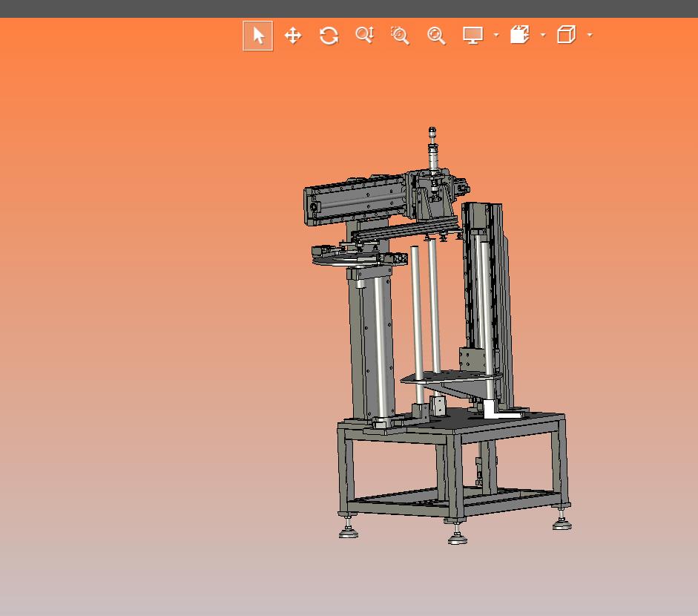Click the wireframe box view icon
This screenshot has height=616, width=698.
click(x=566, y=35)
